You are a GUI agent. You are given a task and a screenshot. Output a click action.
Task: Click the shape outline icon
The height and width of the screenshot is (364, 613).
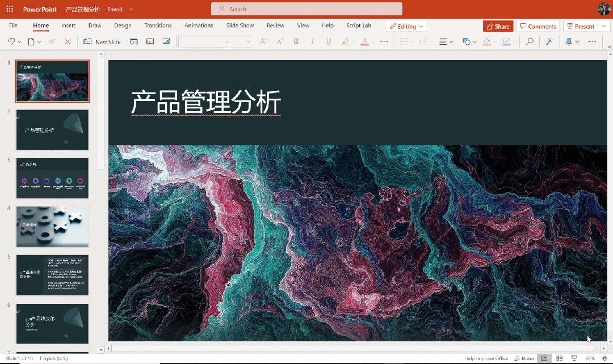pyautogui.click(x=506, y=41)
